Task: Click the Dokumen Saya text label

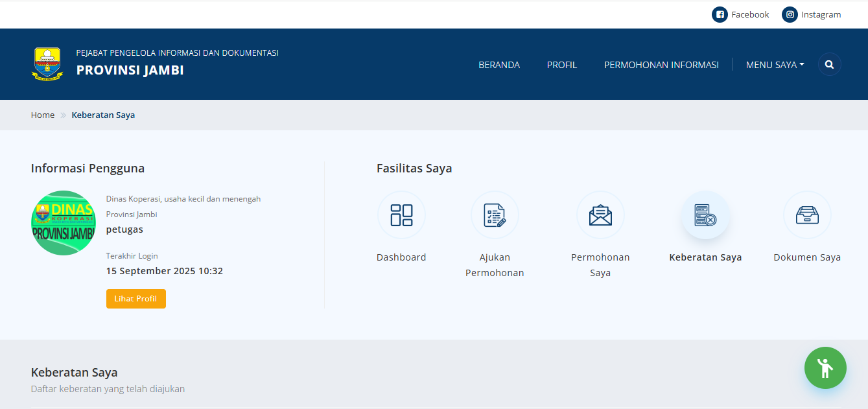Action: pyautogui.click(x=807, y=257)
